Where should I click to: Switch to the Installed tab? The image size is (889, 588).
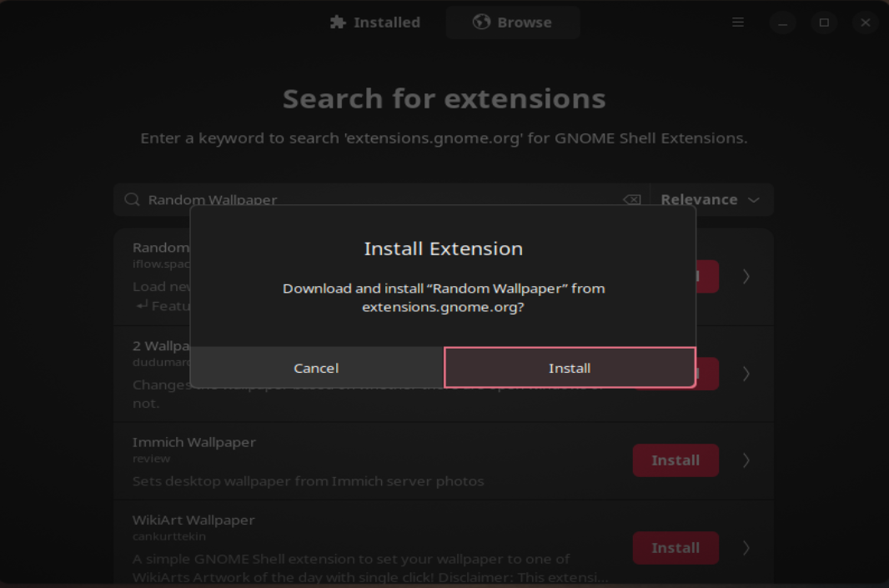[x=375, y=23]
